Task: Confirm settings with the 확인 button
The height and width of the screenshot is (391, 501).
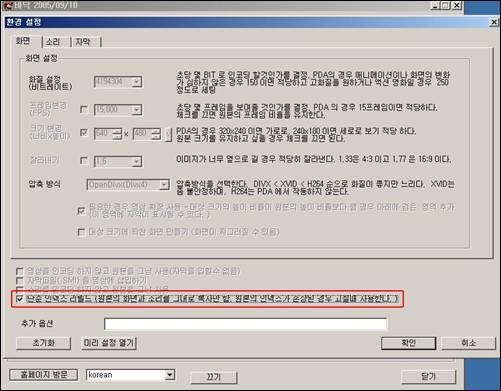Action: tap(408, 343)
